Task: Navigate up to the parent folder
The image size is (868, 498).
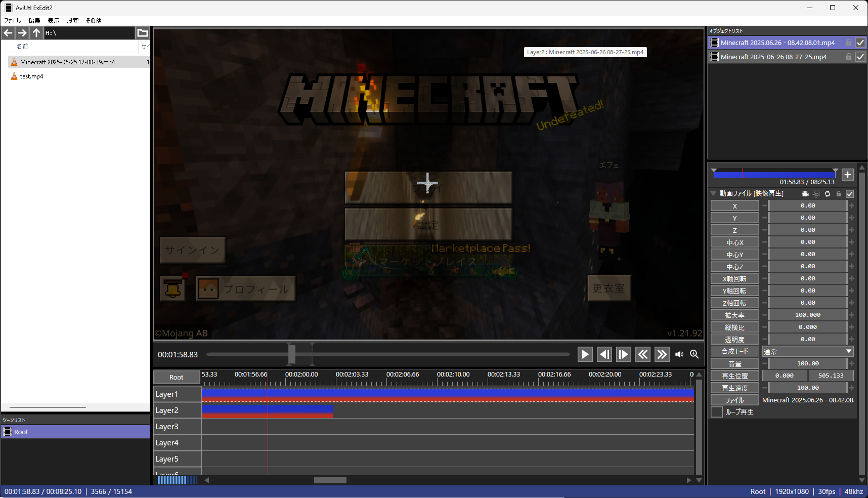Action: click(36, 33)
